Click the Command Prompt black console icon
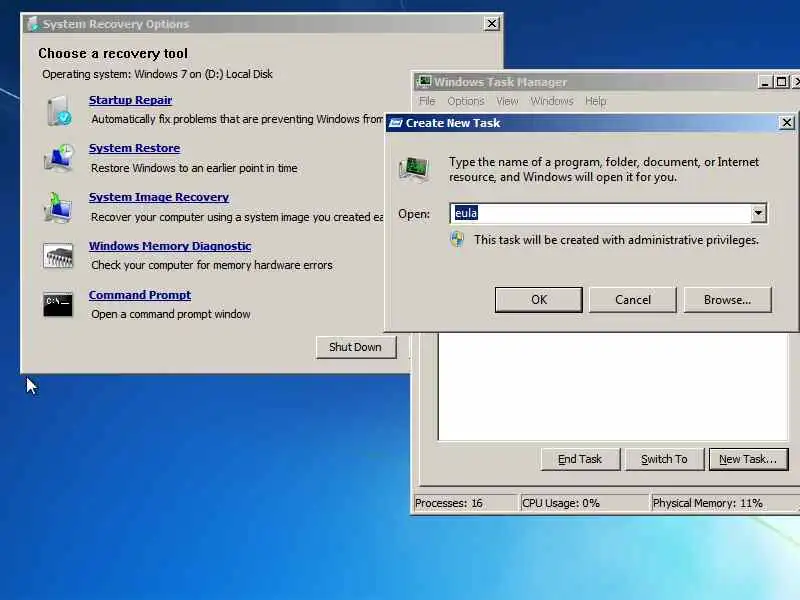This screenshot has width=800, height=600. click(58, 305)
